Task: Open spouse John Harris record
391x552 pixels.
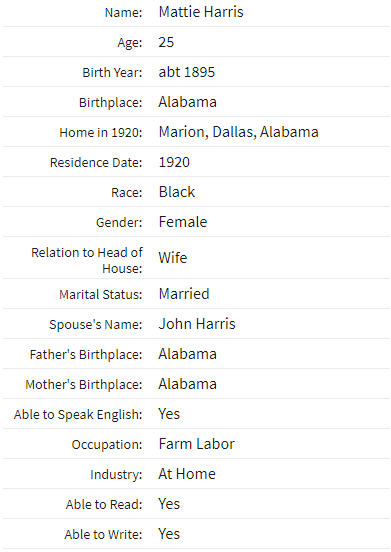Action: pyautogui.click(x=197, y=324)
